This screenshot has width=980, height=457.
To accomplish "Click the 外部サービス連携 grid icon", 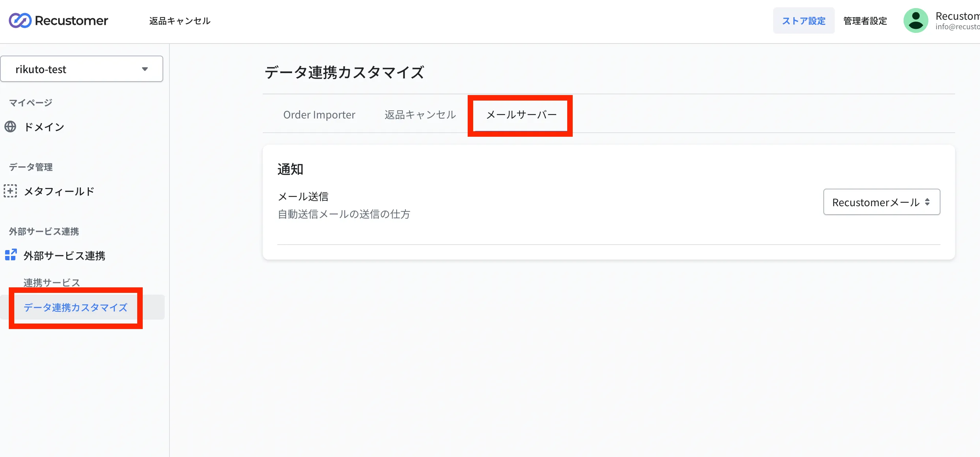I will [x=11, y=255].
